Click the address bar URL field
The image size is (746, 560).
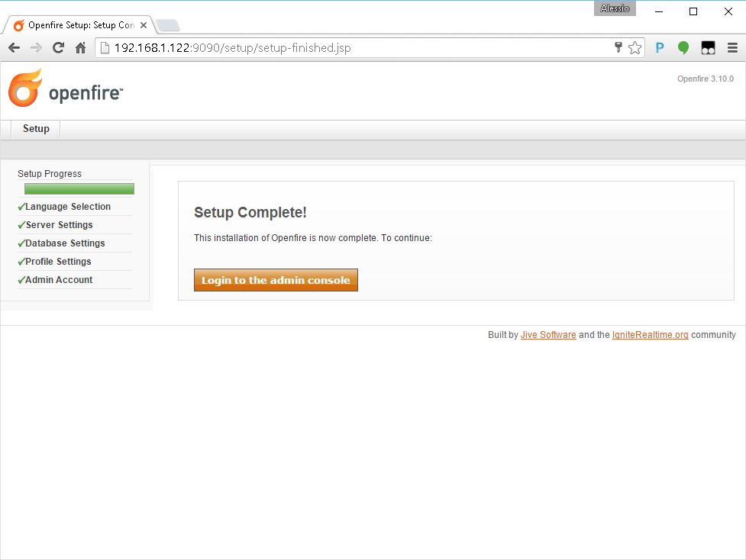click(359, 48)
